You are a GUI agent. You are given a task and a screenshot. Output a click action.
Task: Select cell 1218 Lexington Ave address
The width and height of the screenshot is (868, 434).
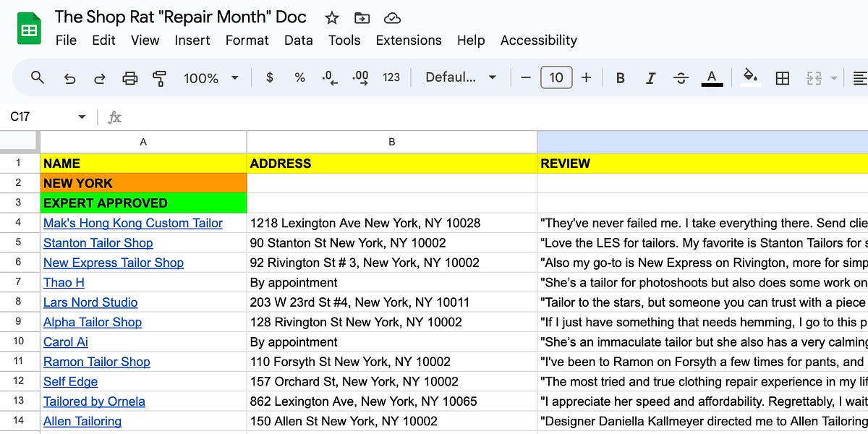(392, 223)
